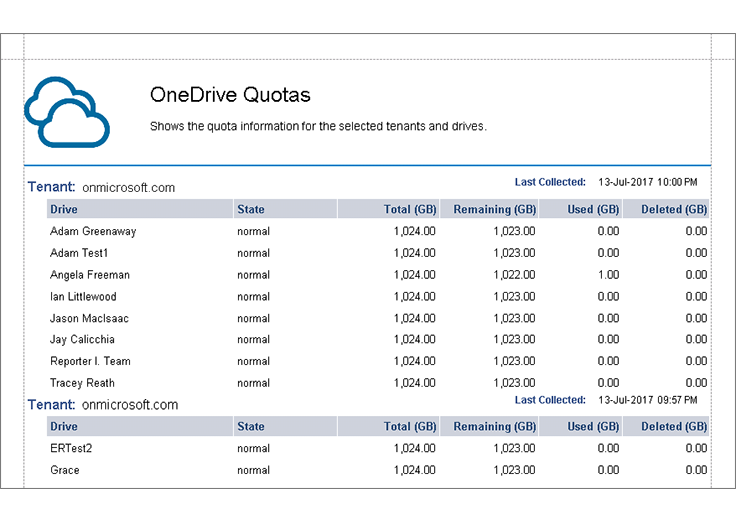The width and height of the screenshot is (736, 522).
Task: Click Drive column header in second table
Action: click(x=140, y=426)
